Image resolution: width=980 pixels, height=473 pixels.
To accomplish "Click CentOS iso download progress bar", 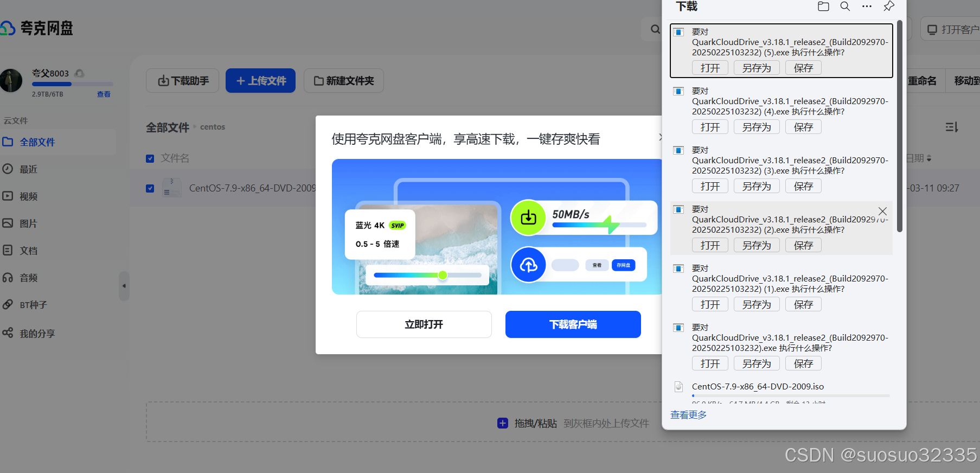I will 791,396.
